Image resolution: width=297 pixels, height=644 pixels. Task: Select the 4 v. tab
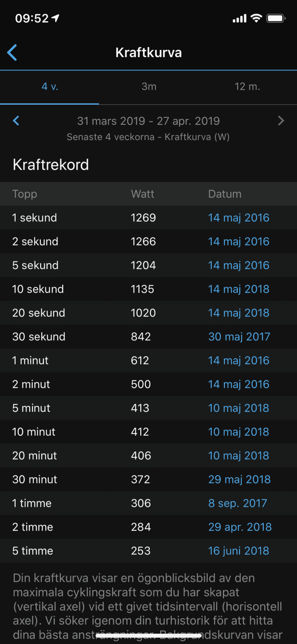click(x=50, y=87)
